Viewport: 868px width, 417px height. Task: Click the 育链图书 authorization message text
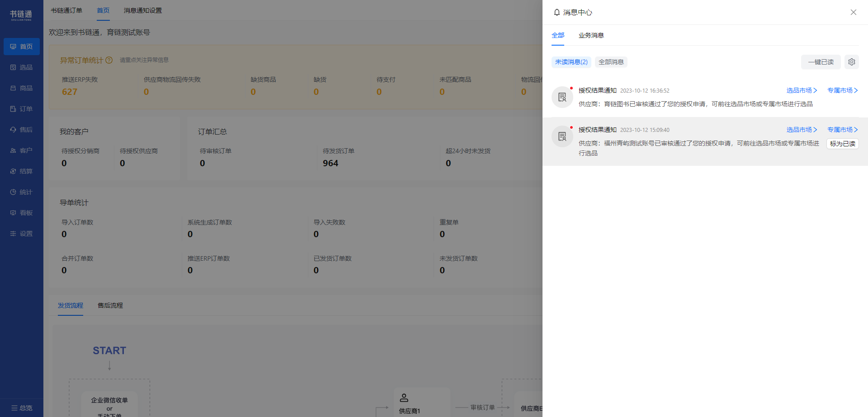pyautogui.click(x=696, y=104)
